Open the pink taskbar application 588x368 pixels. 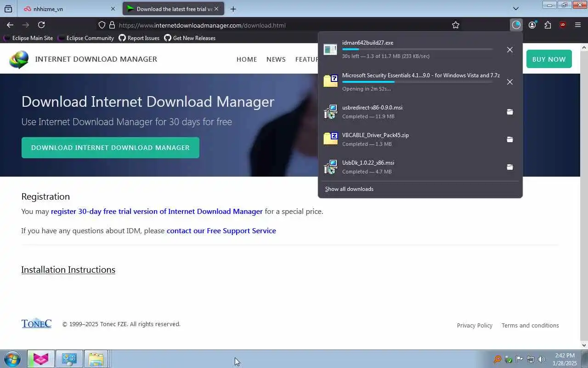pyautogui.click(x=41, y=359)
